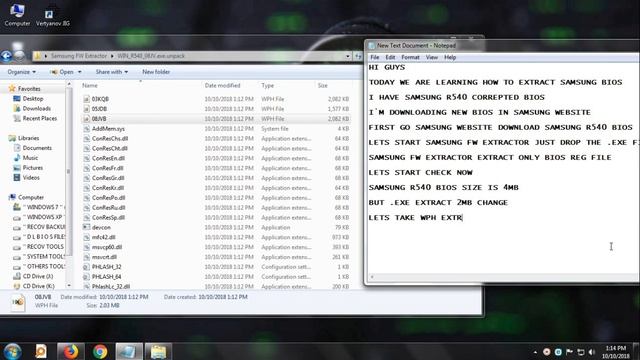Select the 05JDB WPH file
The image size is (640, 360).
tap(99, 109)
